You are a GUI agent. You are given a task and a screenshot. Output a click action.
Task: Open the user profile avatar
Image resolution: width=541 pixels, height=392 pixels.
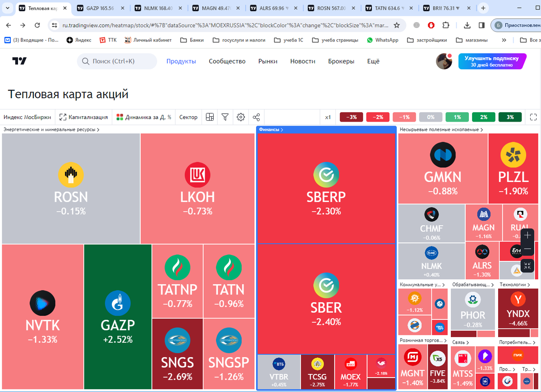444,61
